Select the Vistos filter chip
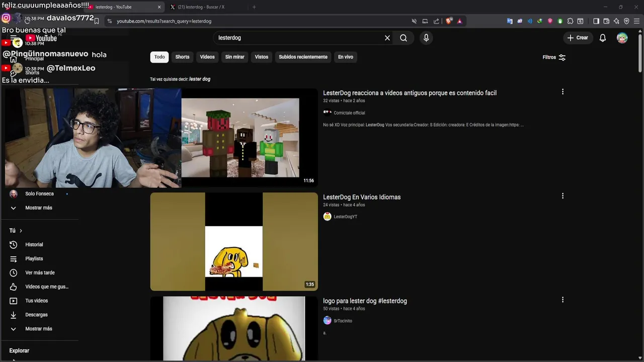 click(x=262, y=57)
